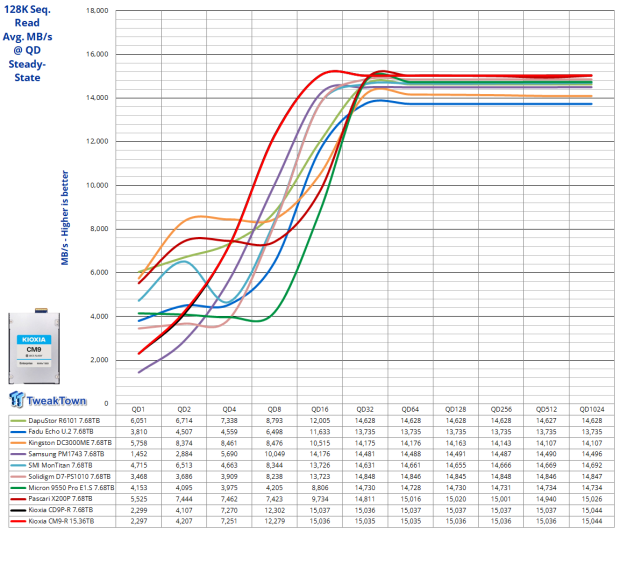Click Kioxia CD9P-R QD8 cell value 12,302
Screen dimensions: 620x568
(274, 510)
